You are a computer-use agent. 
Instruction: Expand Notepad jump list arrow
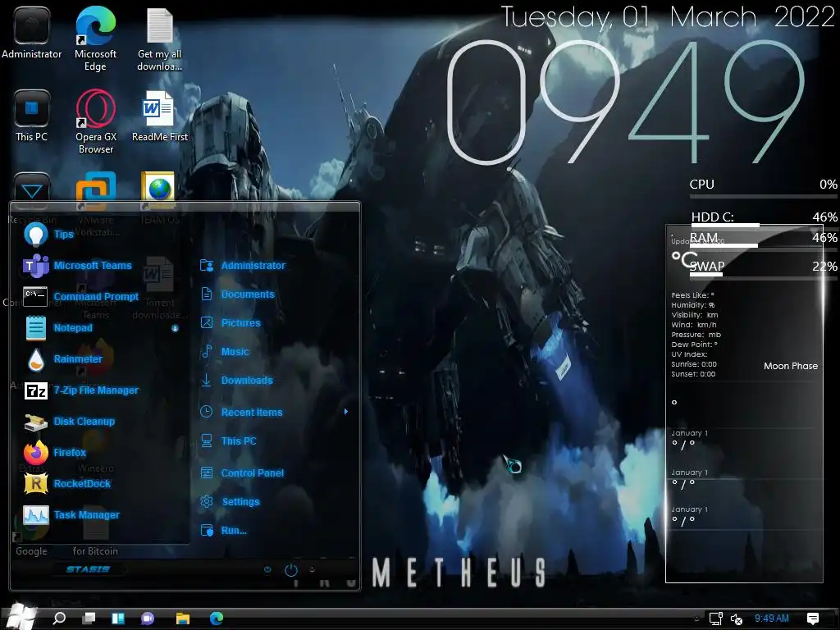coord(175,328)
